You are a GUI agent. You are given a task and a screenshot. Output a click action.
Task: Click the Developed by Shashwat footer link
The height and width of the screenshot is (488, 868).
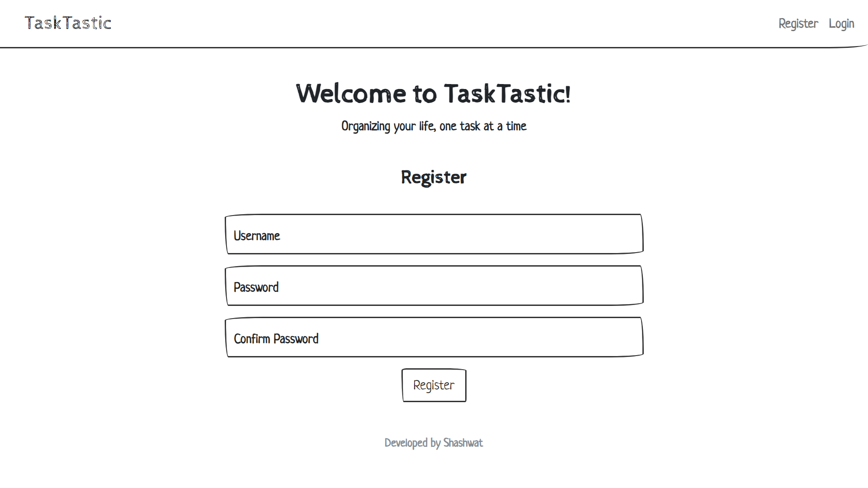(x=434, y=442)
